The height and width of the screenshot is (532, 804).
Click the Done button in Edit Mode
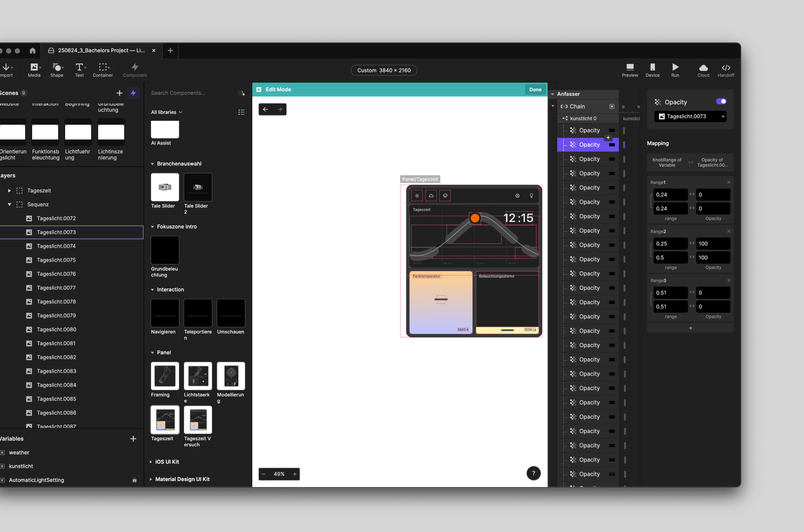click(x=535, y=89)
